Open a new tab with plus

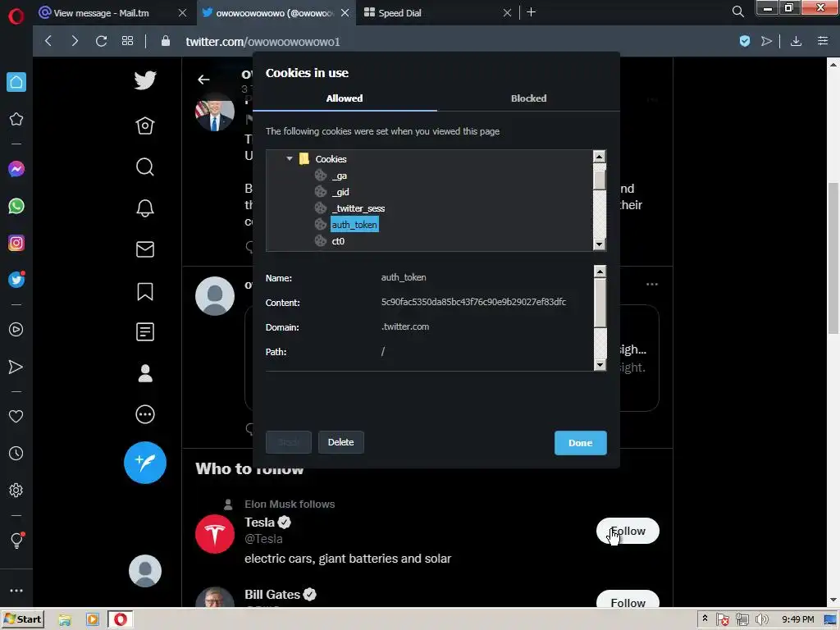pos(531,12)
